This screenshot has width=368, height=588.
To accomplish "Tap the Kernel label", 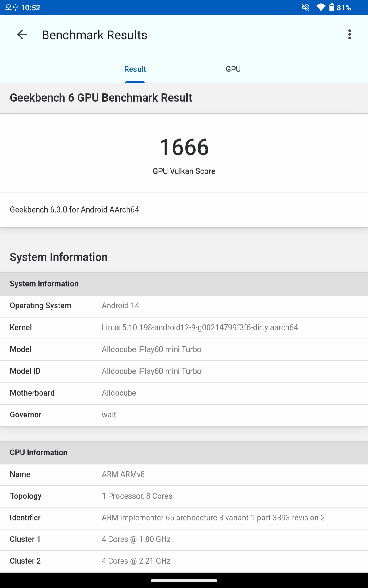I will (x=21, y=328).
